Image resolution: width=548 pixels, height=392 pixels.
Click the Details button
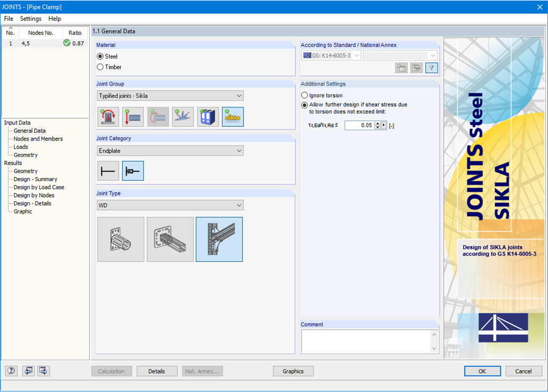click(x=156, y=371)
